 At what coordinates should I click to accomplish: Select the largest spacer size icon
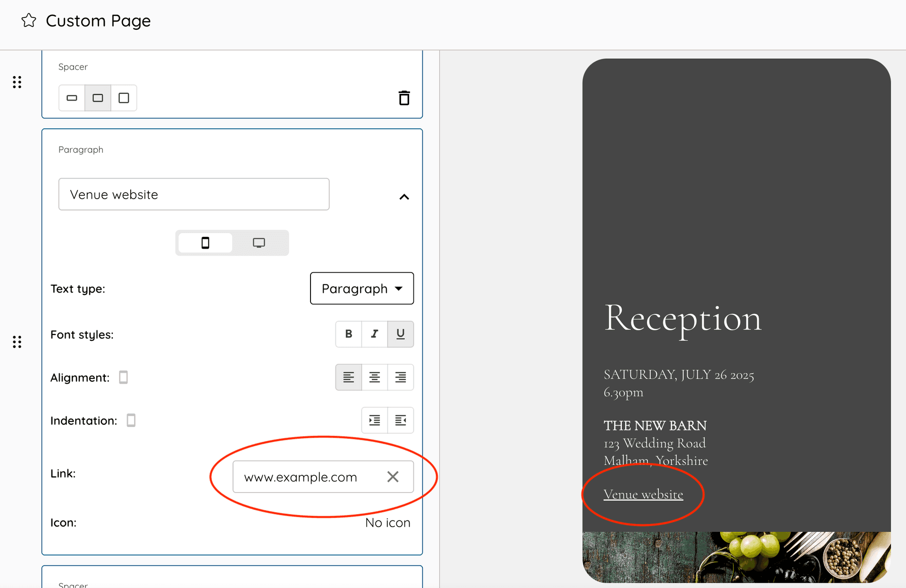(124, 98)
